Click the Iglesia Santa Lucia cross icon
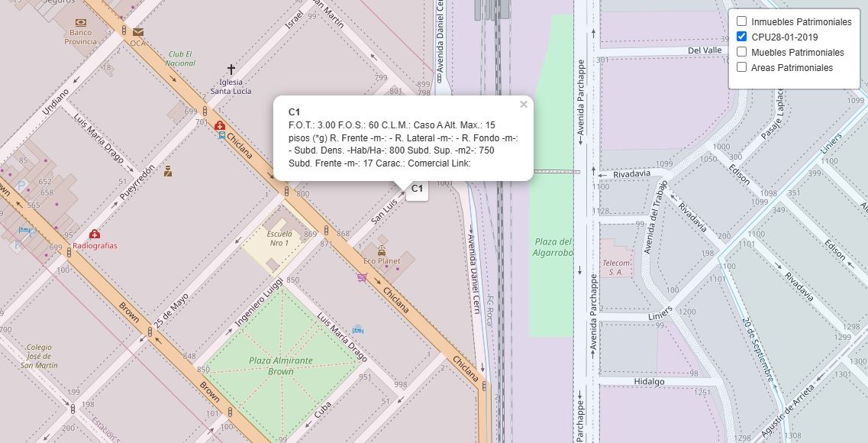This screenshot has width=868, height=443. coord(231,70)
